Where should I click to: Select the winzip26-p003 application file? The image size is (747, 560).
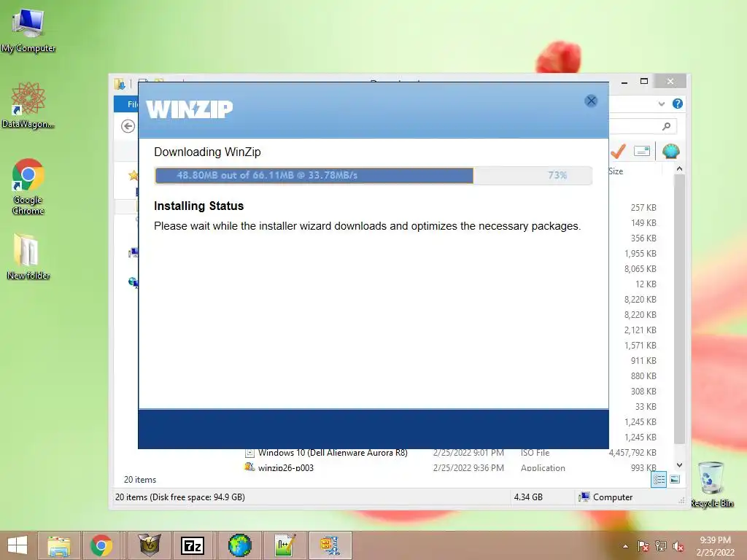[285, 467]
